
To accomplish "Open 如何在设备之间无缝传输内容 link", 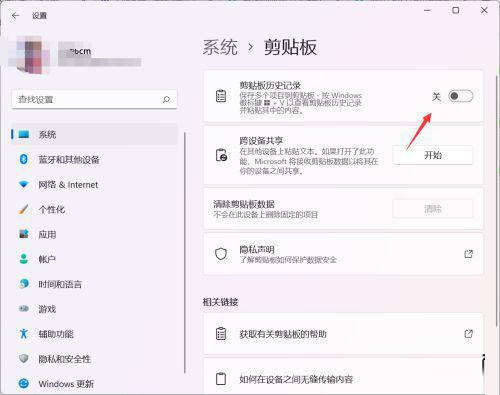I will 296,379.
